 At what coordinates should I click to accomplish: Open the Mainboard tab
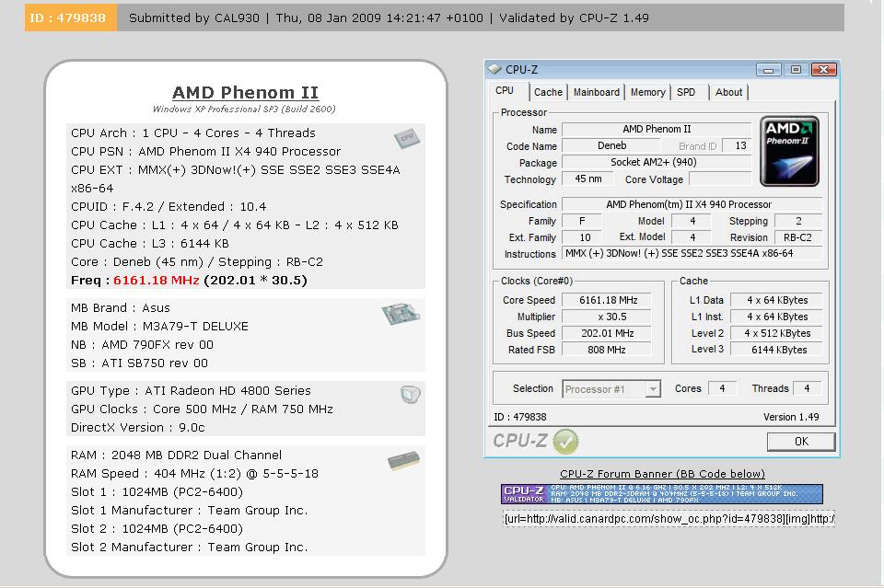pos(597,92)
